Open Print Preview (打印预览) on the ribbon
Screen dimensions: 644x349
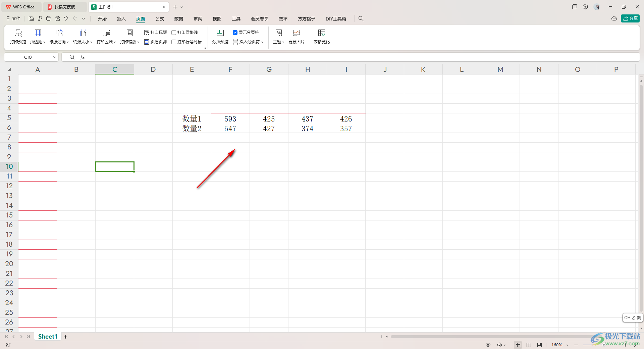[18, 37]
